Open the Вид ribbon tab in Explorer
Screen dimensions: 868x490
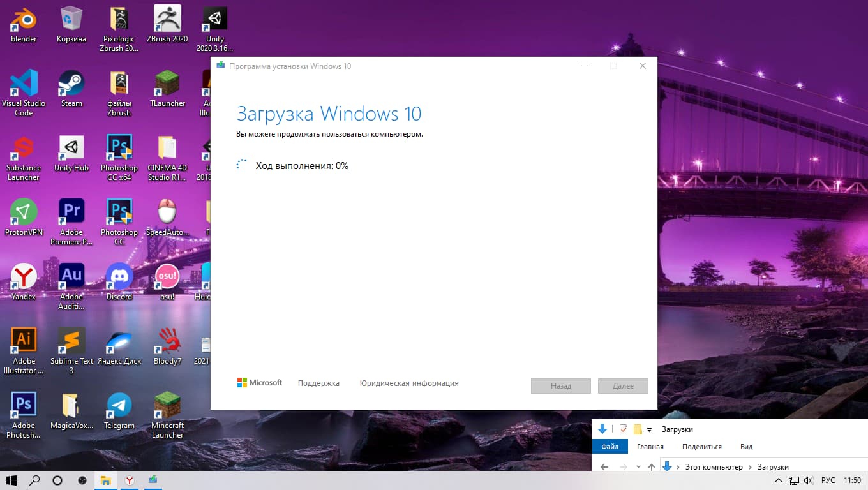pos(747,447)
